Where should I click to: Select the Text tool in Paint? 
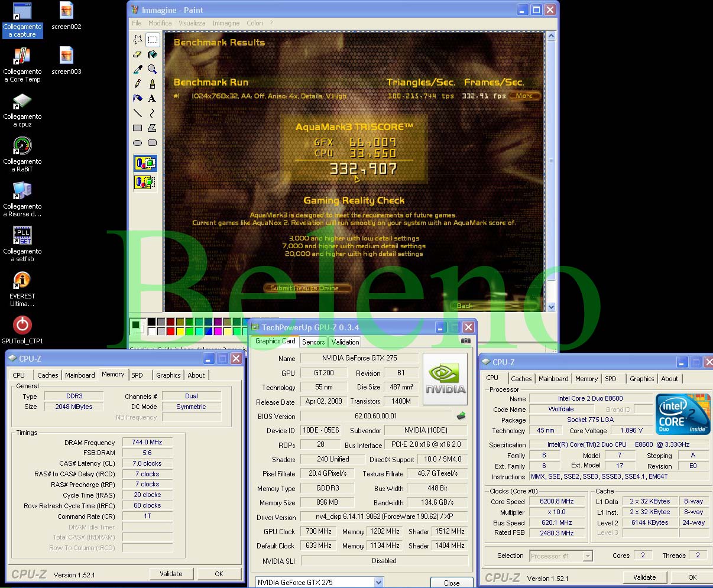pyautogui.click(x=153, y=98)
